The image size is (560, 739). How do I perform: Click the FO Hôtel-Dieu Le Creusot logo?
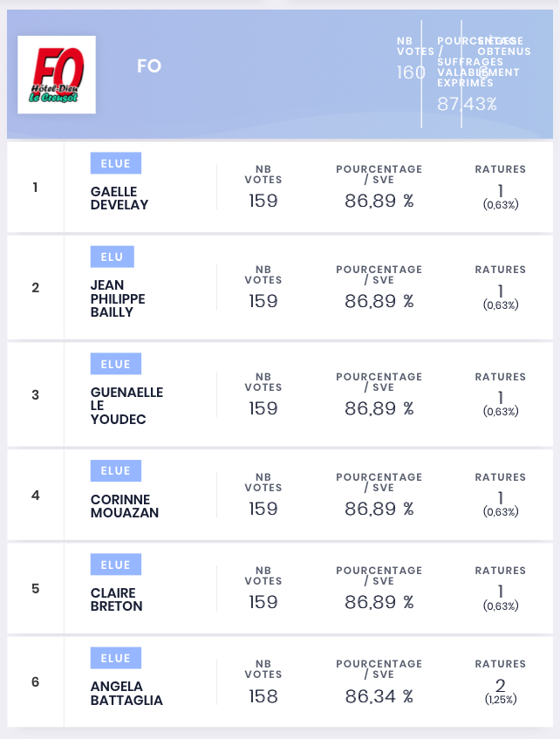point(57,74)
